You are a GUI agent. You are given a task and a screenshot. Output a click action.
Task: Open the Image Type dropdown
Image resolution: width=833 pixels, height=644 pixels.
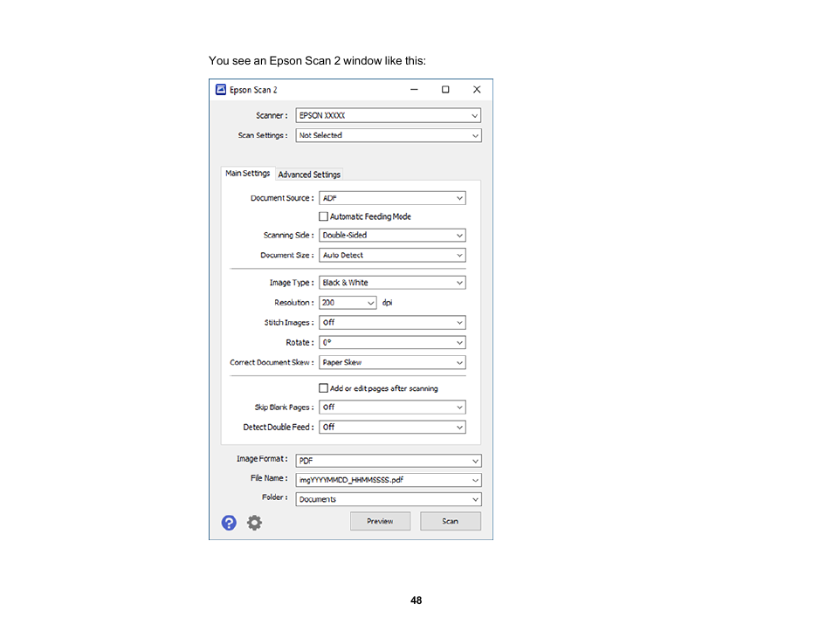tap(393, 283)
